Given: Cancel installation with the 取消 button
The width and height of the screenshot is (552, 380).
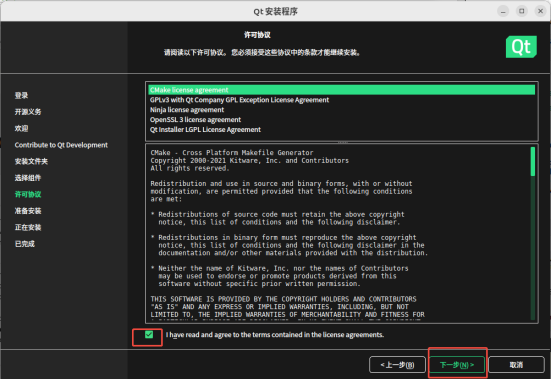Looking at the screenshot, I should (x=516, y=365).
